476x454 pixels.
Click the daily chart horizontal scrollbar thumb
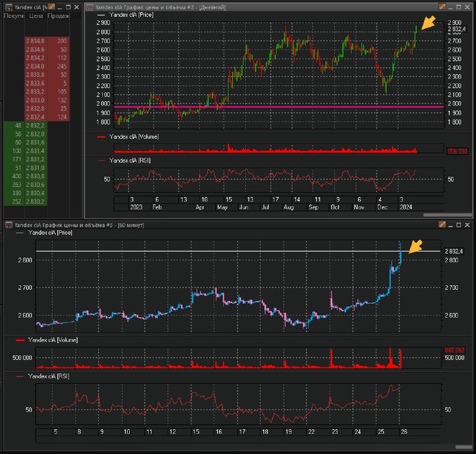(x=447, y=215)
